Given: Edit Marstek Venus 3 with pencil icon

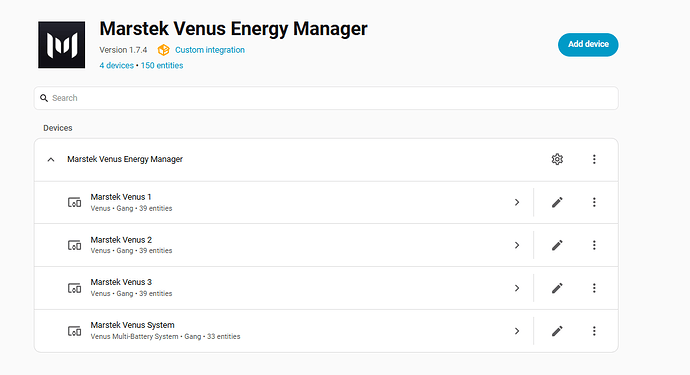Looking at the screenshot, I should click(557, 288).
